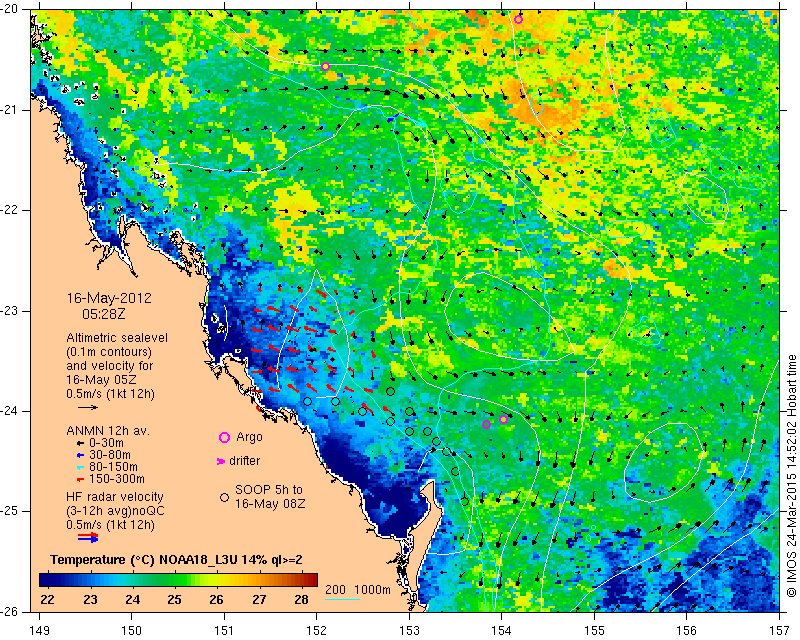Click the time label '05:28Z'

pyautogui.click(x=104, y=314)
